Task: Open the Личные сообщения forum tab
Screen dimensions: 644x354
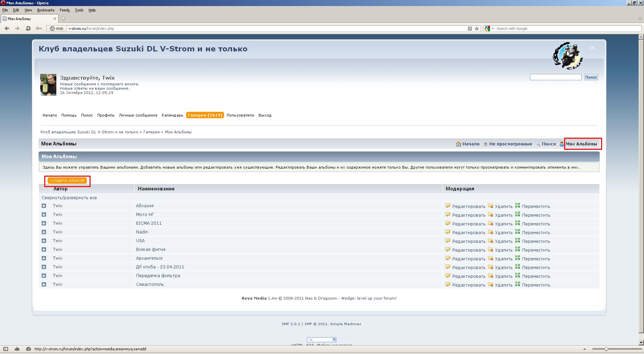Action: pyautogui.click(x=138, y=115)
